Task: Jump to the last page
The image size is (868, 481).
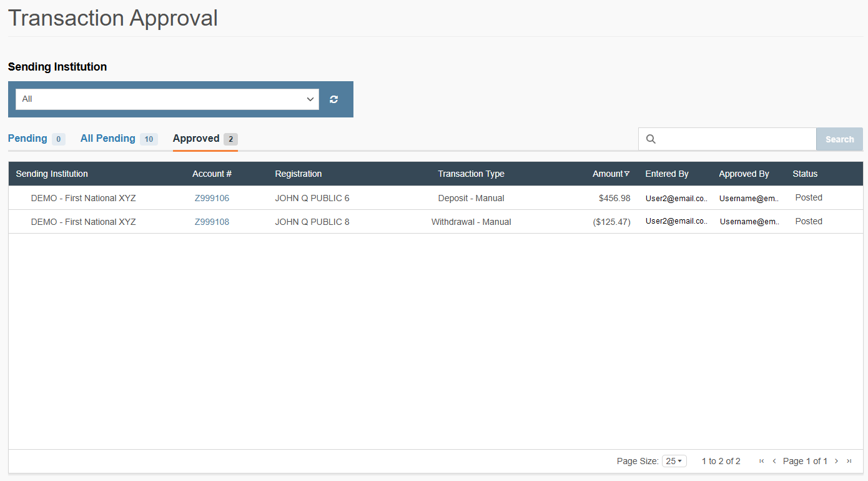Action: click(x=849, y=461)
